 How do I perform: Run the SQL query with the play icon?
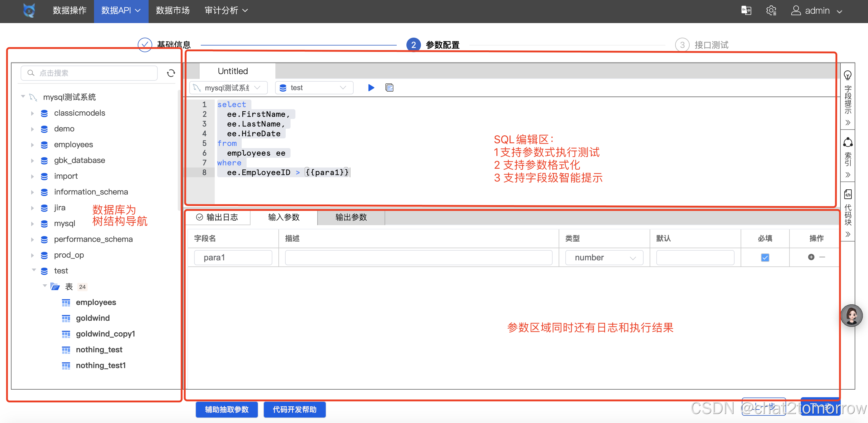371,88
